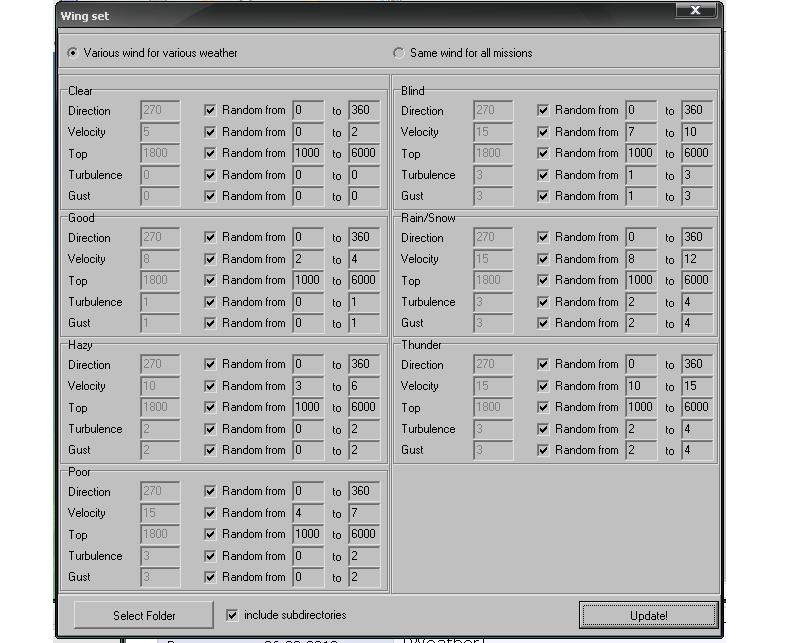Click Poor Velocity 'to' field showing 7
The height and width of the screenshot is (643, 800).
[364, 513]
